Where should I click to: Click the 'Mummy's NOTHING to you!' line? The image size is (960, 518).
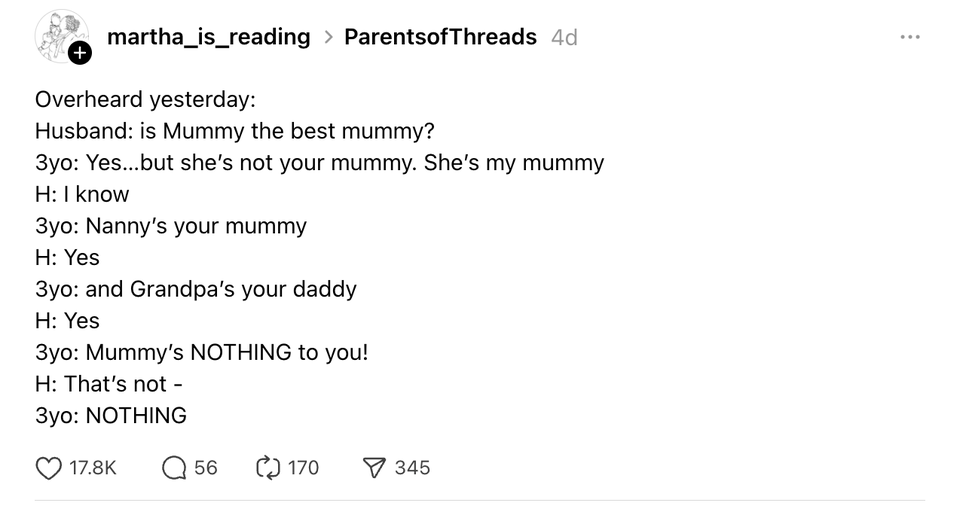coord(201,353)
